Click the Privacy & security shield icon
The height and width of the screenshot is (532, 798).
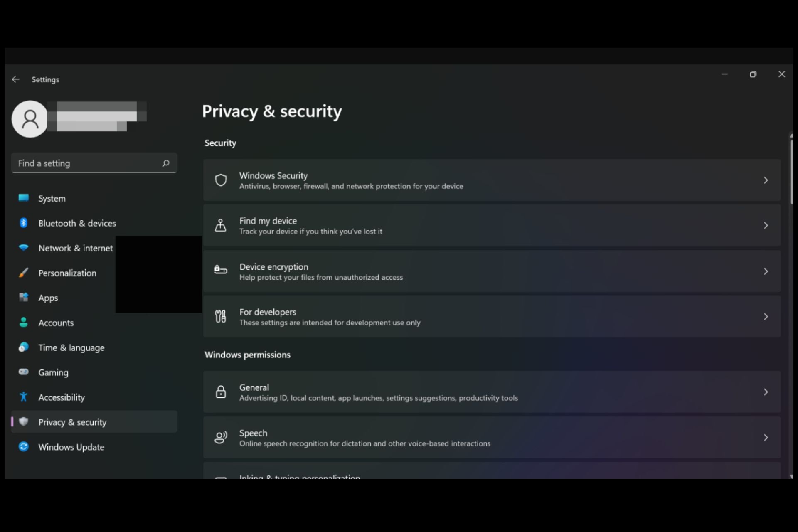(24, 421)
